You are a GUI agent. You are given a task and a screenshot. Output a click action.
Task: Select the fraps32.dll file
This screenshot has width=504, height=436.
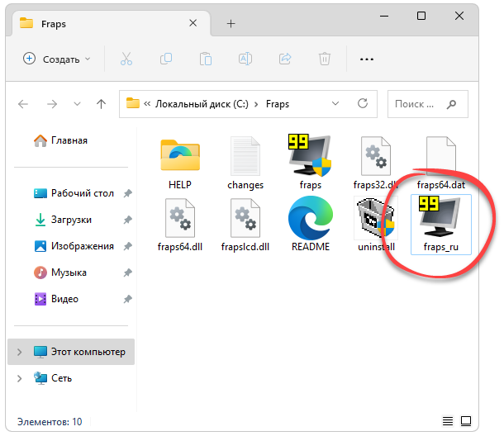pos(375,162)
